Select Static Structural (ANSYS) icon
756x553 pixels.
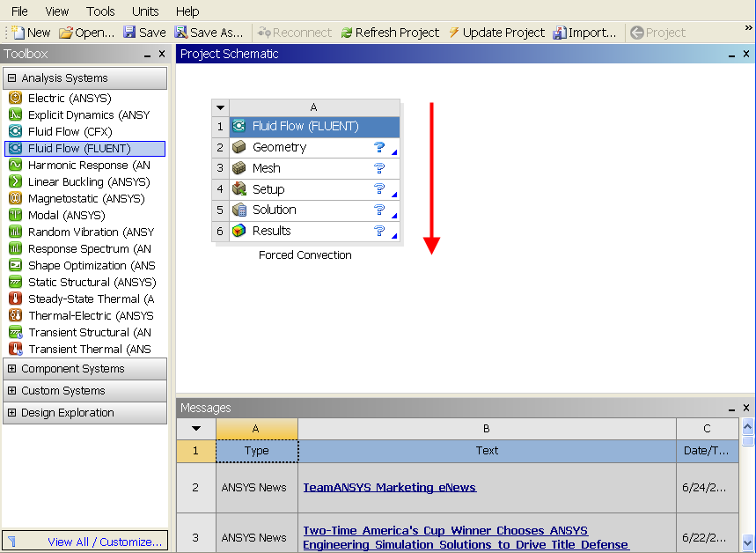(16, 282)
